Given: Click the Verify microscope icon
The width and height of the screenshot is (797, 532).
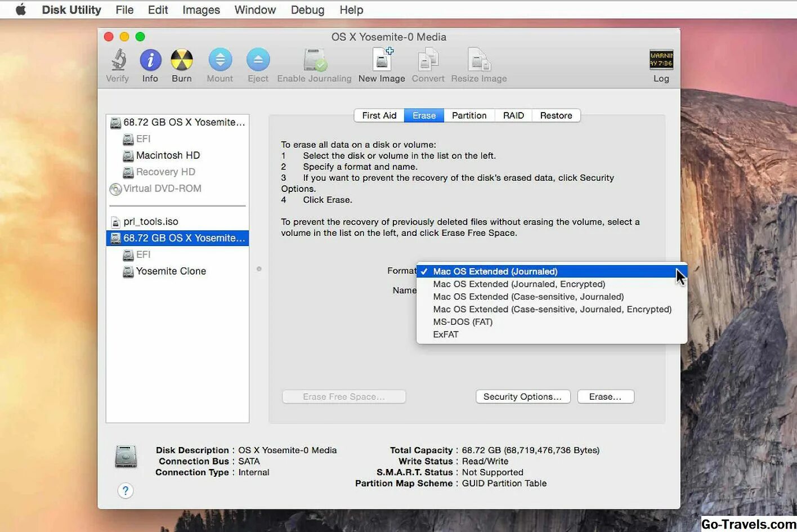Looking at the screenshot, I should click(x=118, y=60).
